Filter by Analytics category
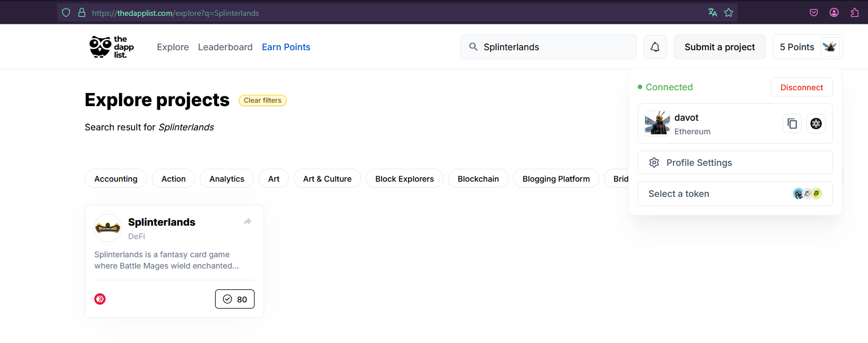The image size is (868, 343). (x=227, y=178)
